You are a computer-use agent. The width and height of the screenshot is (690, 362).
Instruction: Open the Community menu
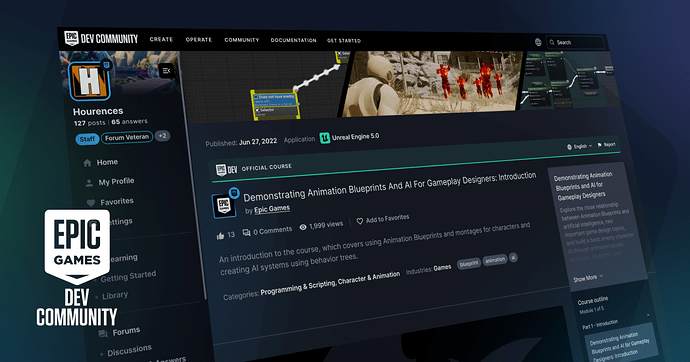coord(242,40)
